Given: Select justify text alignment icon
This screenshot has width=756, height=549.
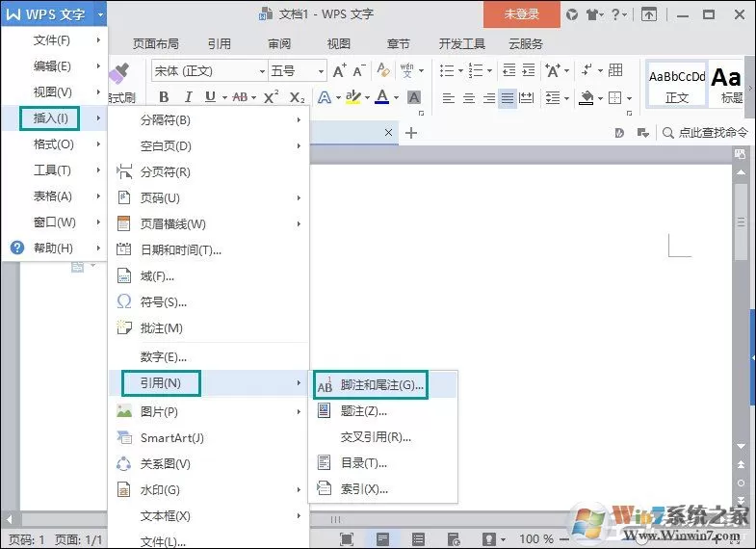Looking at the screenshot, I should [508, 98].
